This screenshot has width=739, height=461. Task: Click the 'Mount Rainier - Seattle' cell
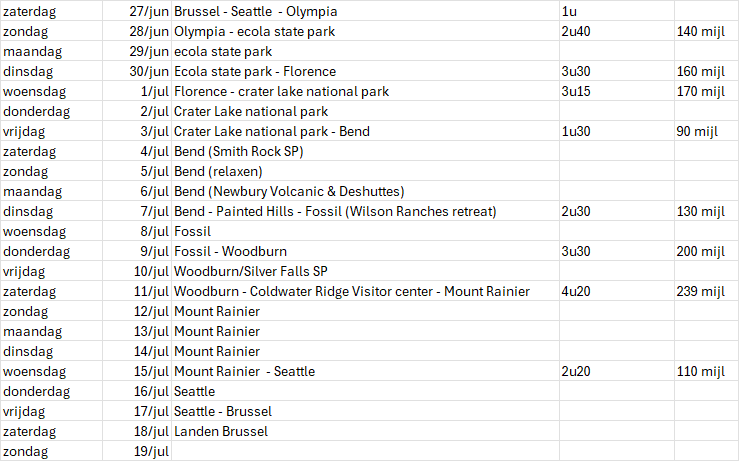pos(245,371)
